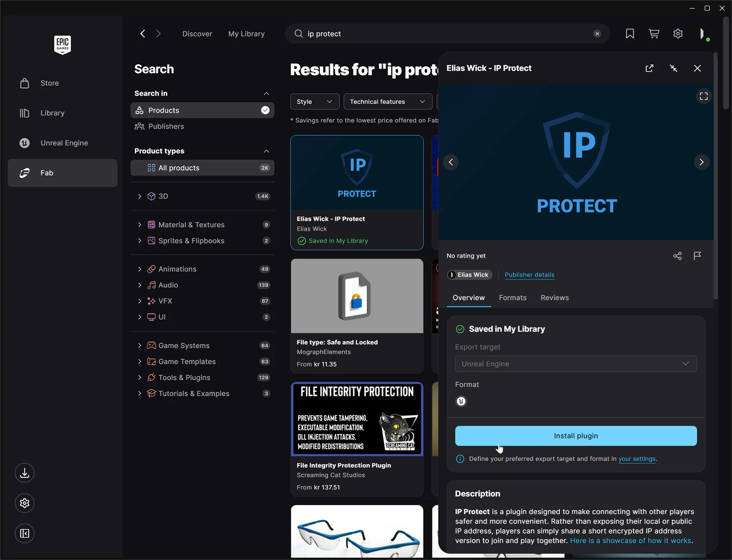Collapse the 'Search in' section
732x560 pixels.
pos(266,94)
